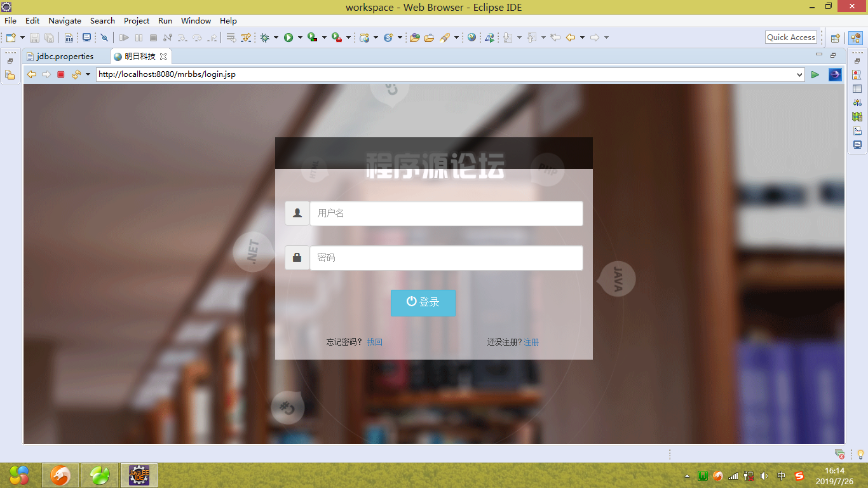
Task: Open the Debug configurations dropdown arrow
Action: (276, 37)
